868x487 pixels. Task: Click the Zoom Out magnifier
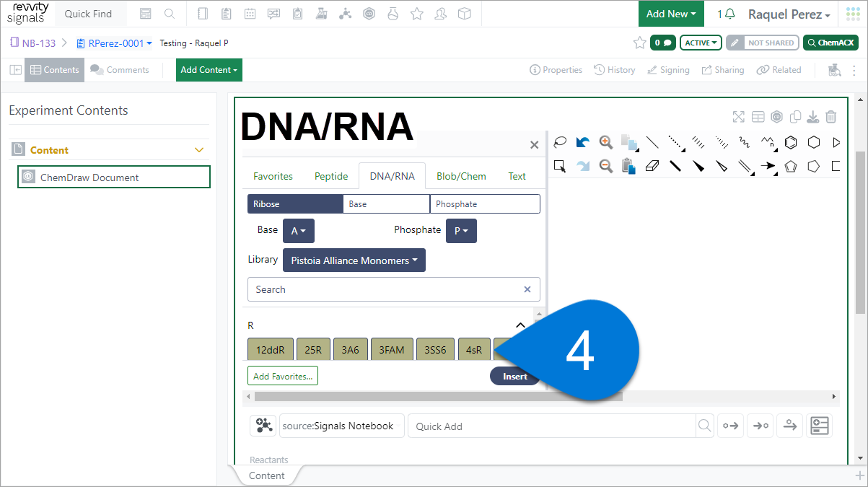606,166
